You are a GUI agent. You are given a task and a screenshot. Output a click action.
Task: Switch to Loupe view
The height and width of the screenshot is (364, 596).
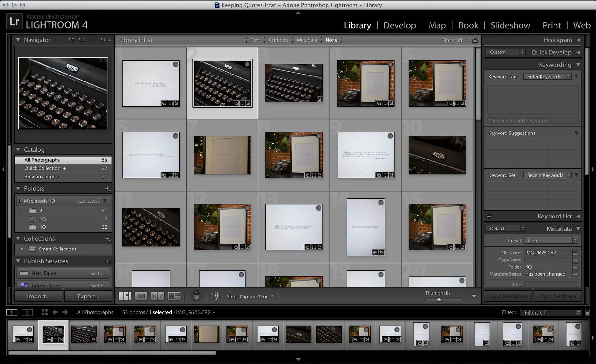(141, 296)
